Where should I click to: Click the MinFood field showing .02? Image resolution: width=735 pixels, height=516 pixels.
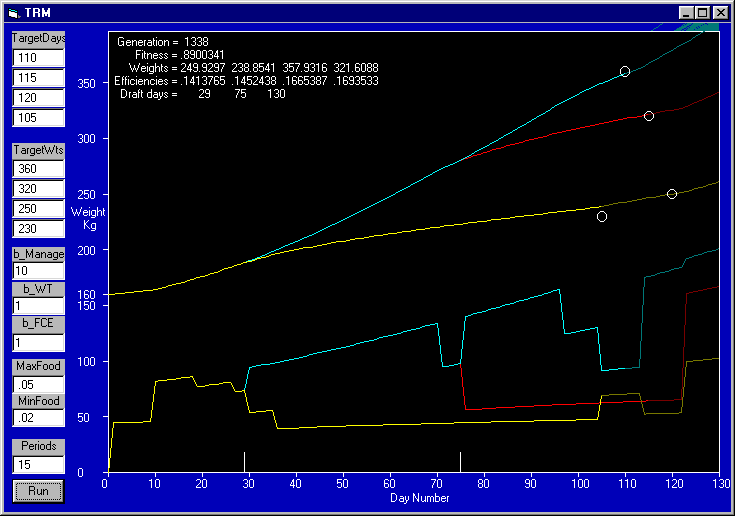click(x=38, y=419)
